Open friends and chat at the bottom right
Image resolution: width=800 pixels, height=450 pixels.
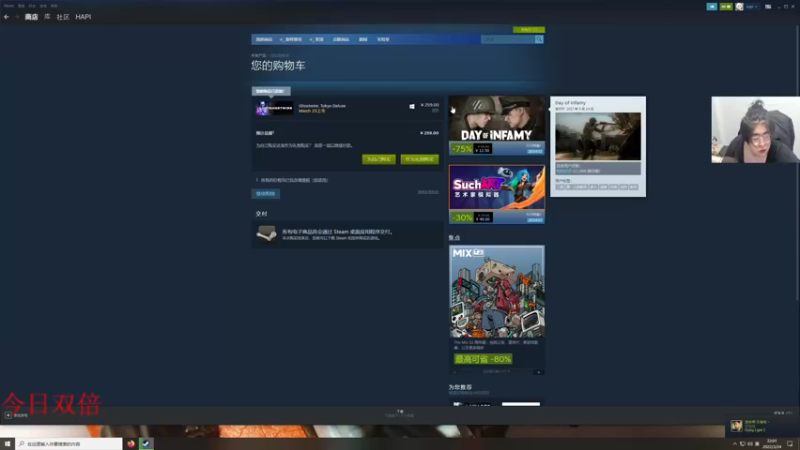(783, 413)
